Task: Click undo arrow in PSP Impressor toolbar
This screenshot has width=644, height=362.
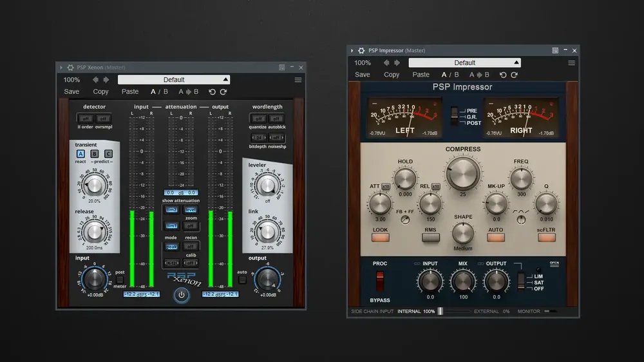Action: [503, 75]
